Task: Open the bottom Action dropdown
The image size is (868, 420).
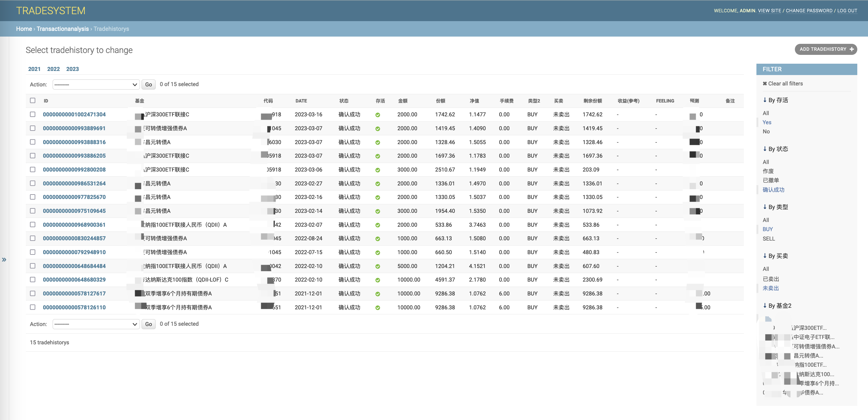Action: tap(96, 324)
